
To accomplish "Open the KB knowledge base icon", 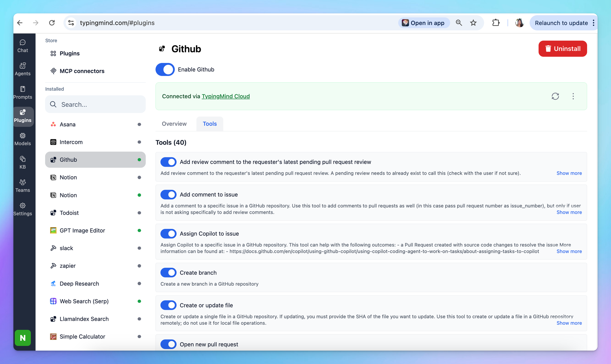I will (x=23, y=162).
